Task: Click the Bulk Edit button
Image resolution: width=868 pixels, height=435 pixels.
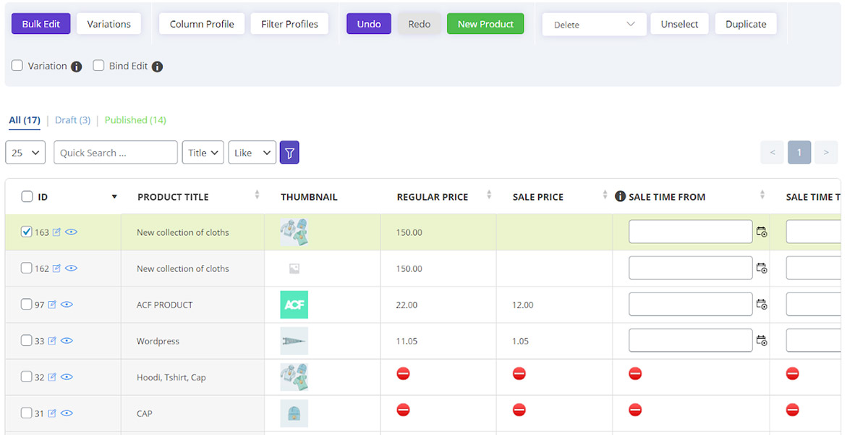Action: [41, 24]
